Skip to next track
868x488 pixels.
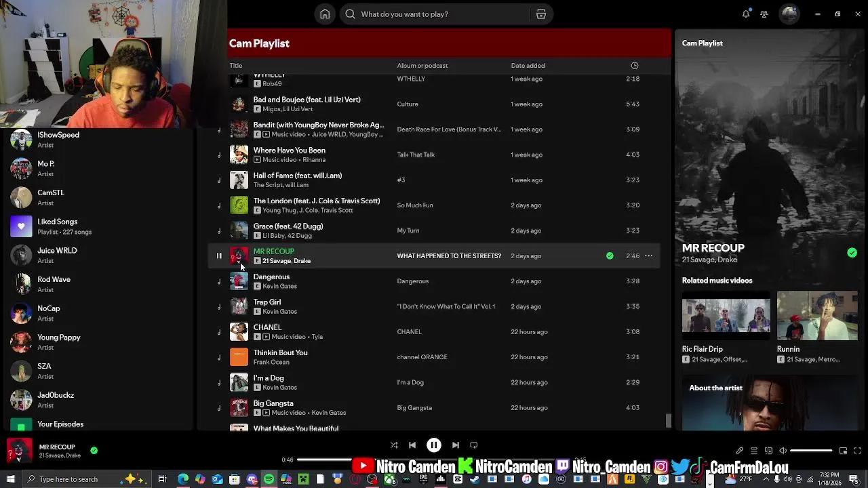pyautogui.click(x=456, y=445)
